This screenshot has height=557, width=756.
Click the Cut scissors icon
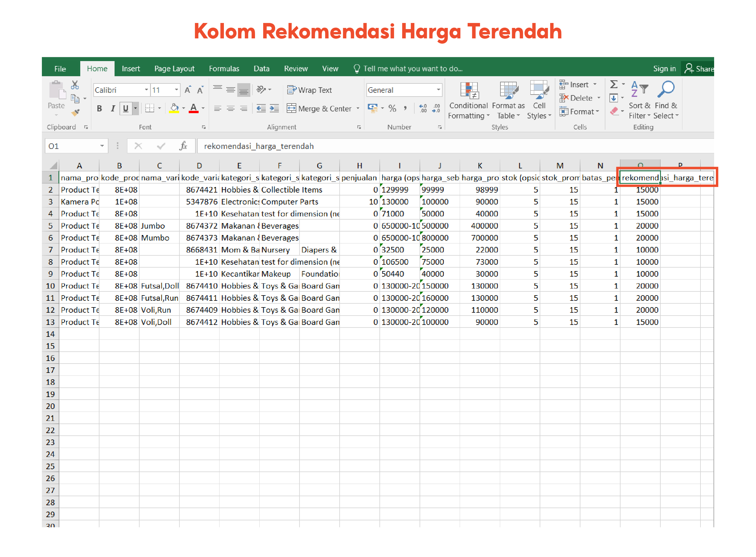(75, 85)
